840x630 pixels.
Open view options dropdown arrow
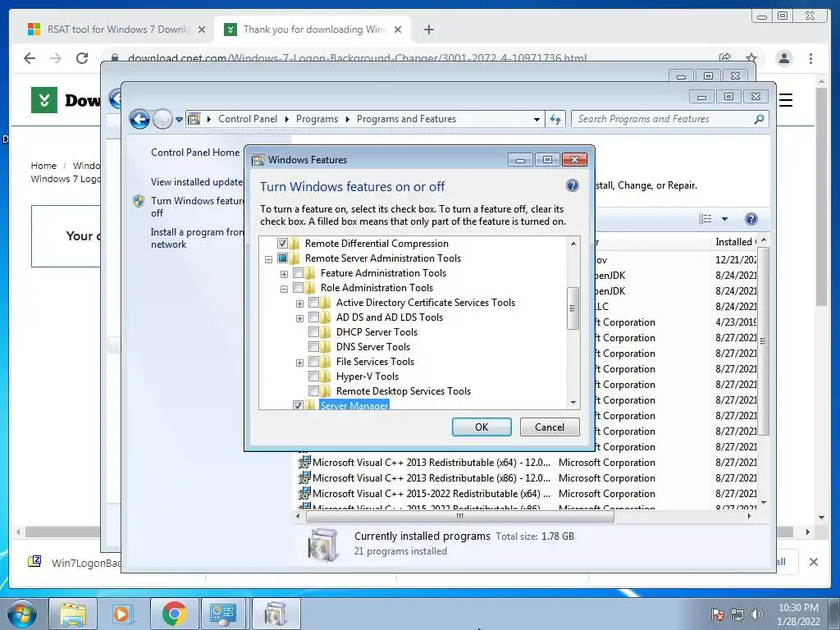pos(724,218)
